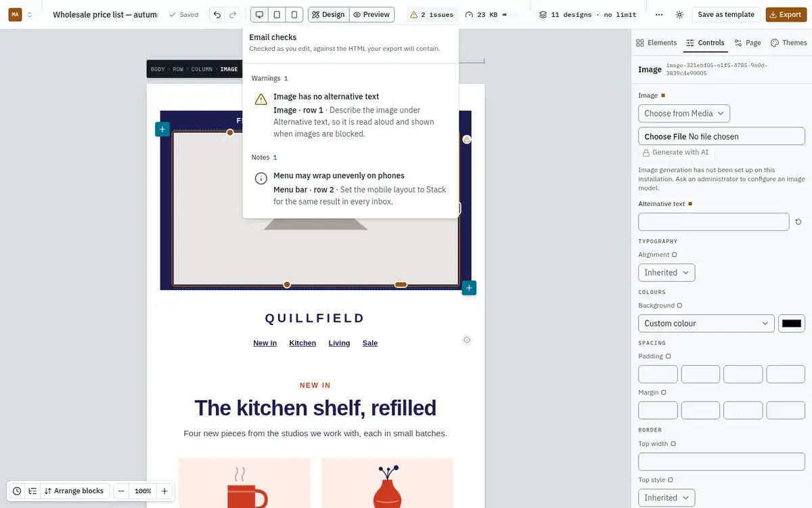Toggle the Alignment override checkbox

[674, 255]
